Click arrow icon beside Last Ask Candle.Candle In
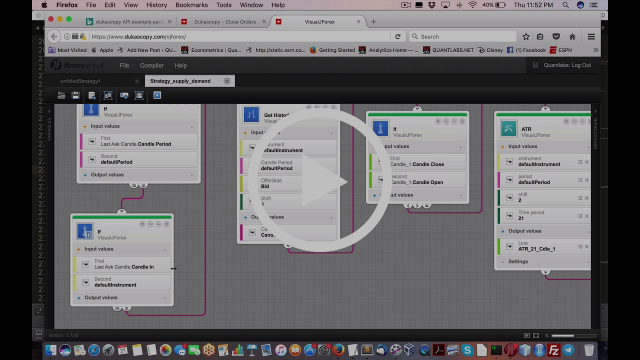640x360 pixels. tap(86, 264)
